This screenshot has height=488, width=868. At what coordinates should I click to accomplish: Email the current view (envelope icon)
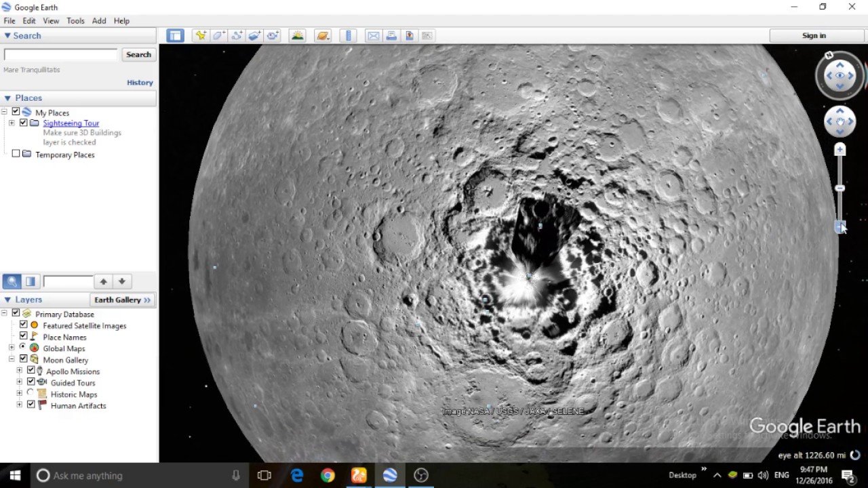click(x=374, y=36)
